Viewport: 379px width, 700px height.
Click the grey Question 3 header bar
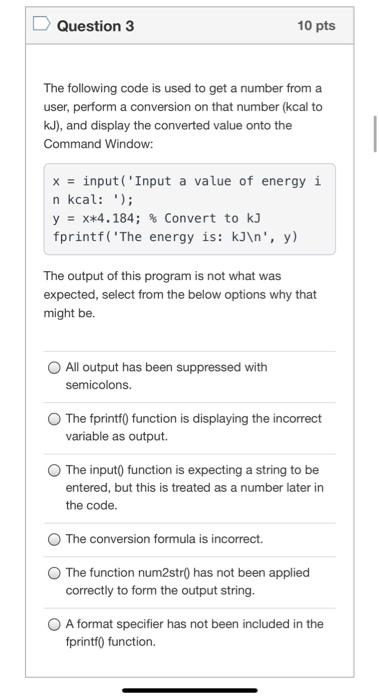pos(190,25)
